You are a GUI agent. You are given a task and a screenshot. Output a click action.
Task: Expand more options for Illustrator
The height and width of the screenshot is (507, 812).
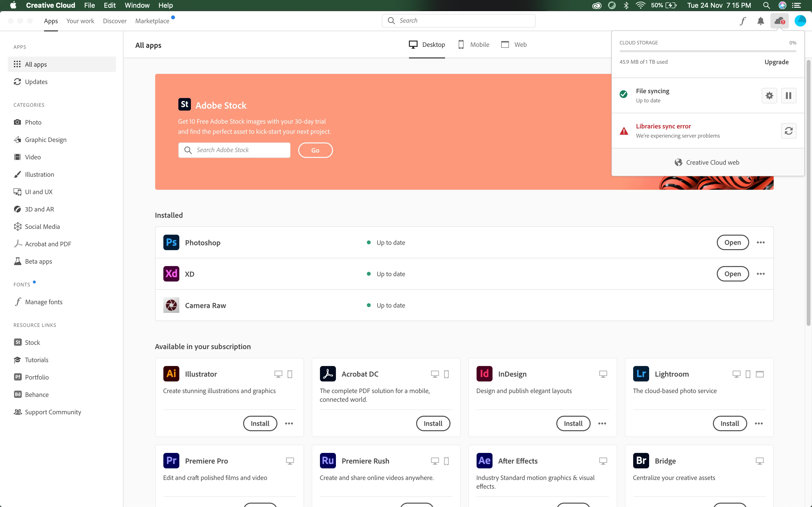(x=289, y=423)
